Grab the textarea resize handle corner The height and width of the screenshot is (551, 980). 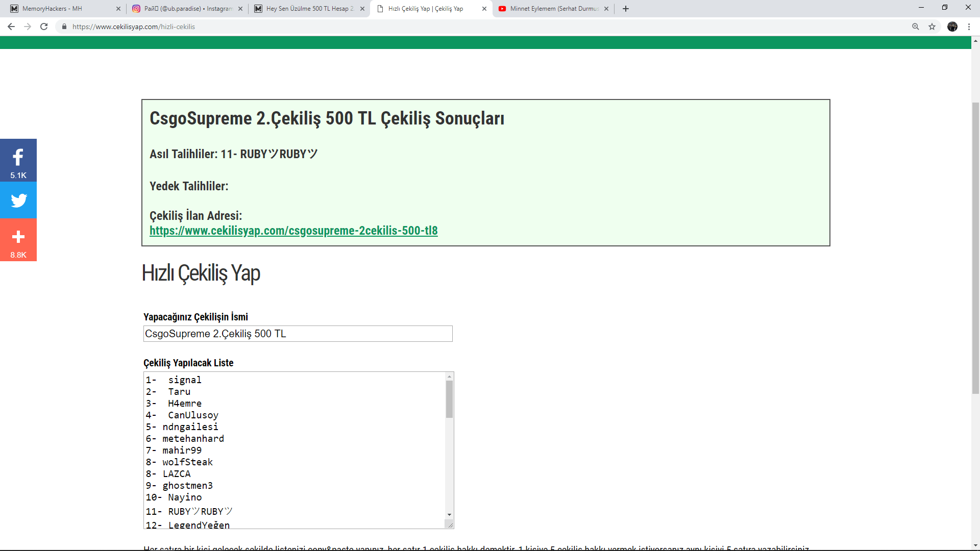pyautogui.click(x=449, y=524)
